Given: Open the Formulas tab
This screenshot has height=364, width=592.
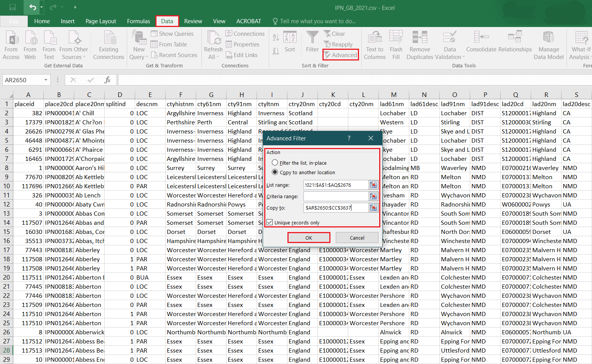Looking at the screenshot, I should pos(139,21).
